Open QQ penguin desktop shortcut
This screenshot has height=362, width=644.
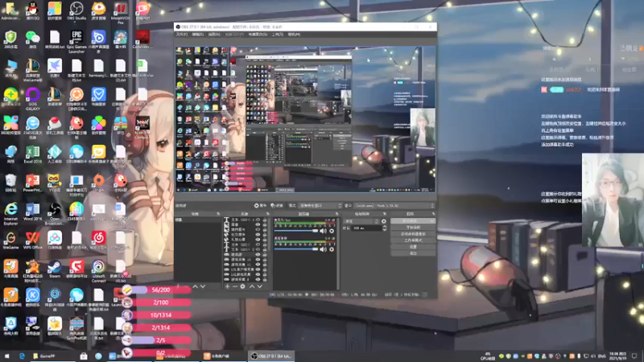32,10
